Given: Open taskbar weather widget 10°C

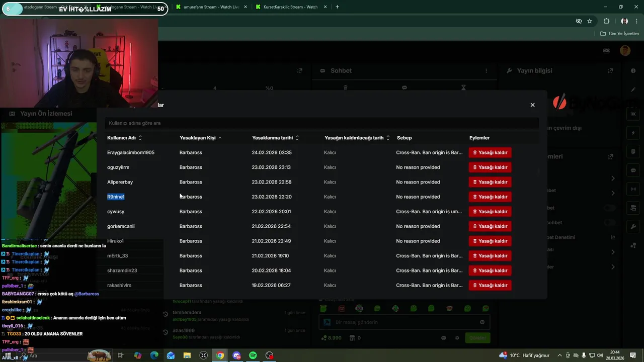Looking at the screenshot, I should click(524, 355).
